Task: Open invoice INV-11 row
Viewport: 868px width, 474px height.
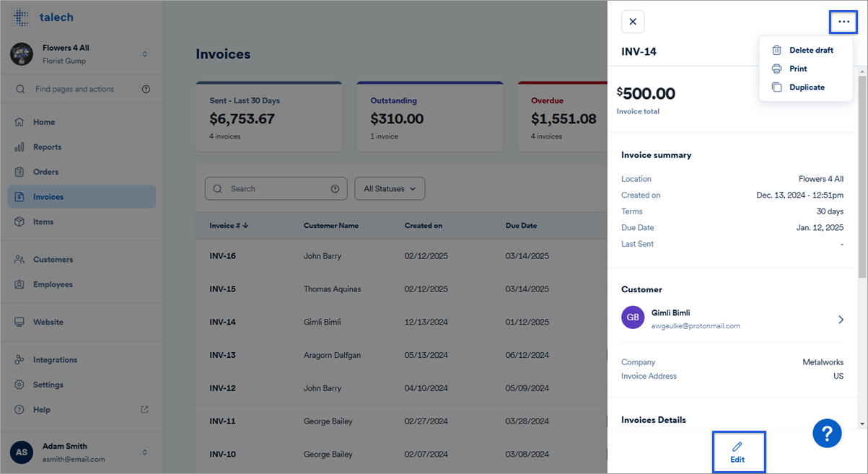Action: click(401, 421)
